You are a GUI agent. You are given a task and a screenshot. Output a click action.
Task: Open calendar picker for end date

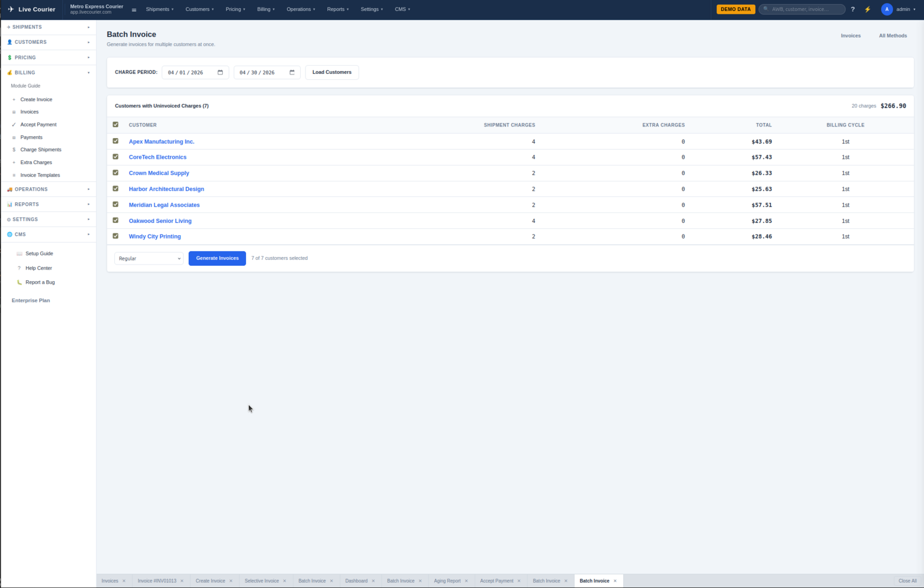click(x=292, y=73)
